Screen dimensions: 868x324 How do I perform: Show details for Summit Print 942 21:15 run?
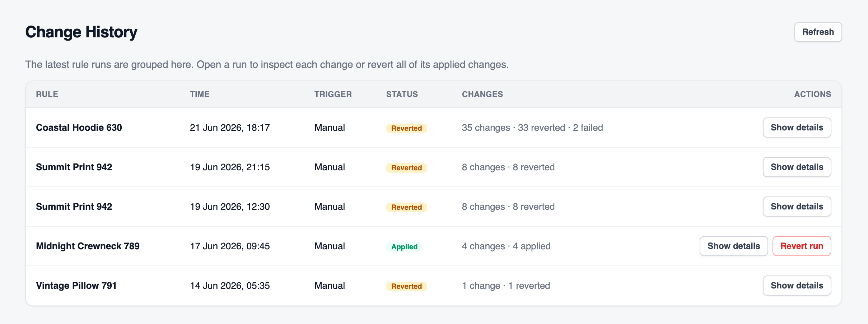tap(797, 167)
